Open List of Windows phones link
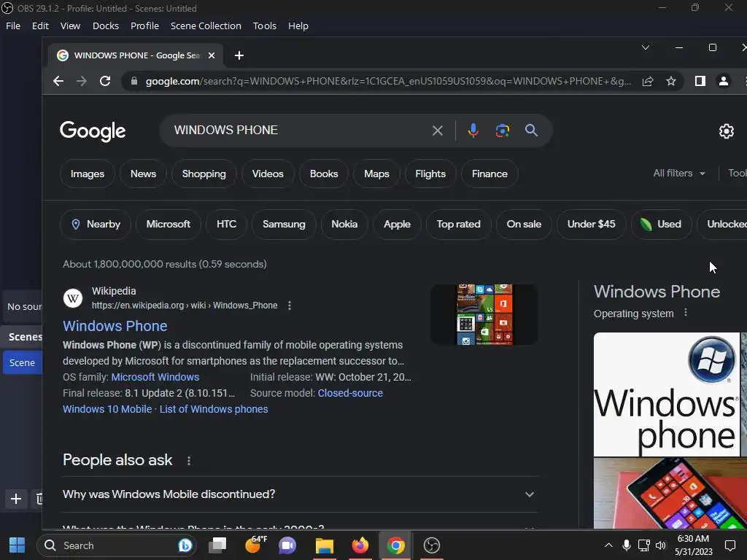This screenshot has width=747, height=560. (x=214, y=410)
